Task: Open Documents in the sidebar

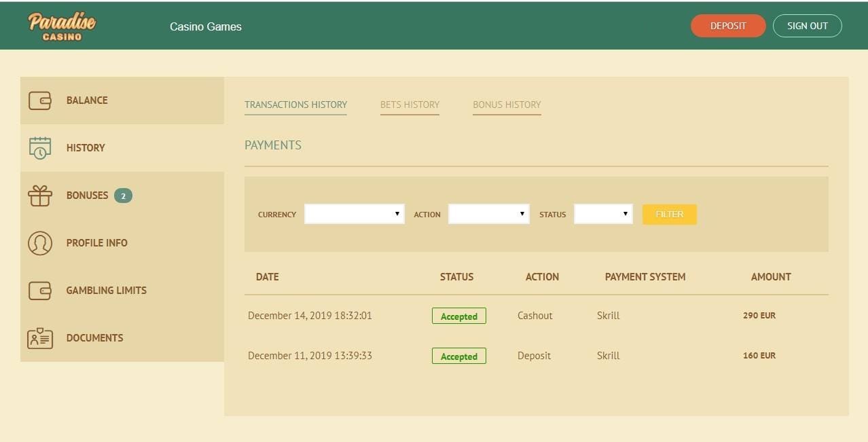Action: pyautogui.click(x=122, y=338)
